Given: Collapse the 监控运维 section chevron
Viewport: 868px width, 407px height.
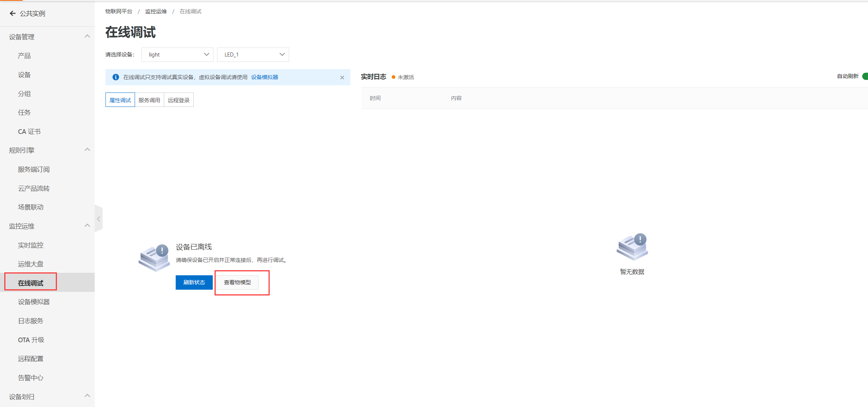Looking at the screenshot, I should [x=87, y=226].
